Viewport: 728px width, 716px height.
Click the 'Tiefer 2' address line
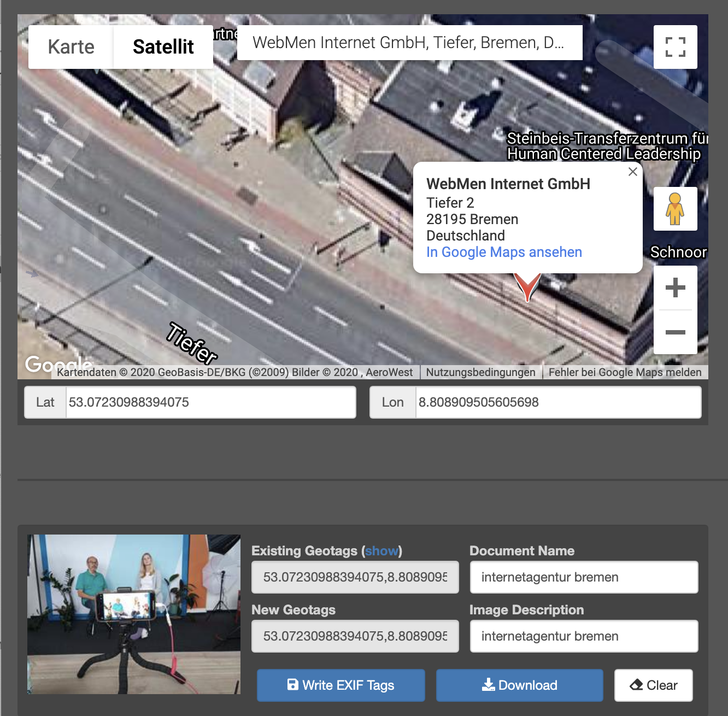(x=450, y=203)
